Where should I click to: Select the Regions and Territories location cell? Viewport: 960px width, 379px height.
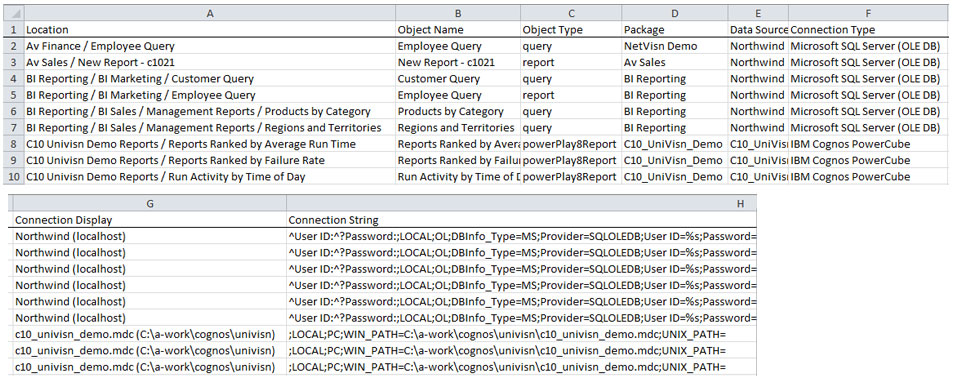209,127
